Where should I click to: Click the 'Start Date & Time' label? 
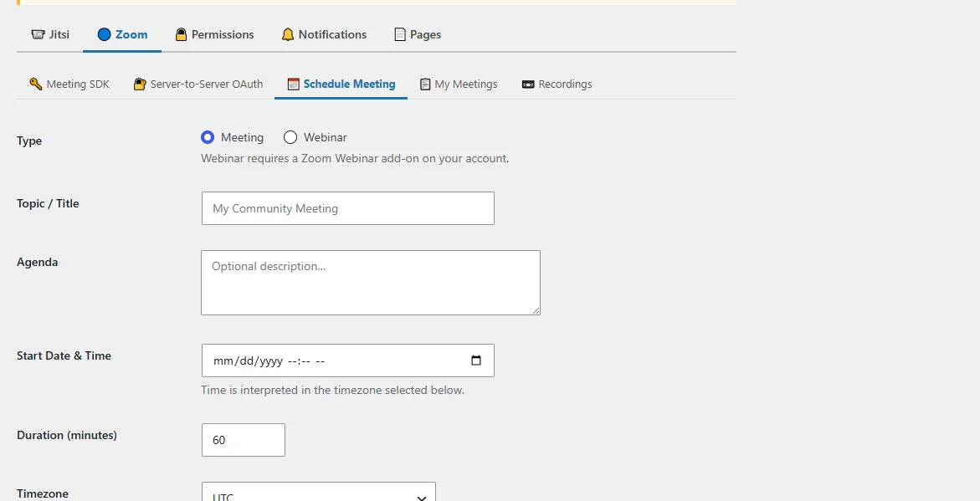[x=64, y=356]
